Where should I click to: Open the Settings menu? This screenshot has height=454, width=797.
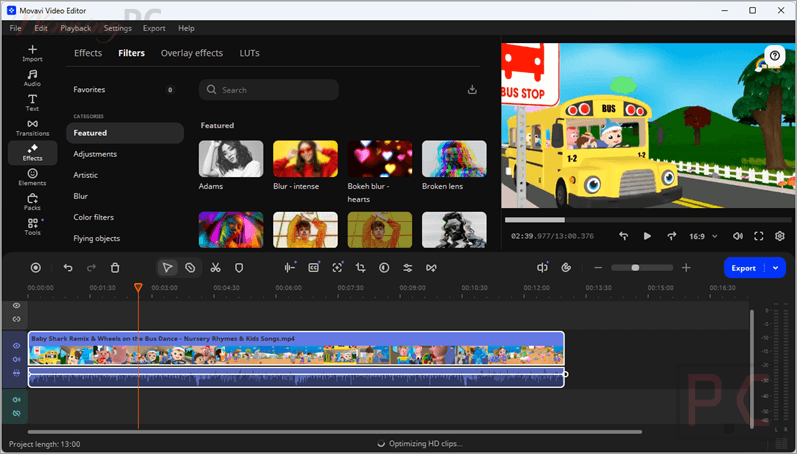pyautogui.click(x=117, y=28)
